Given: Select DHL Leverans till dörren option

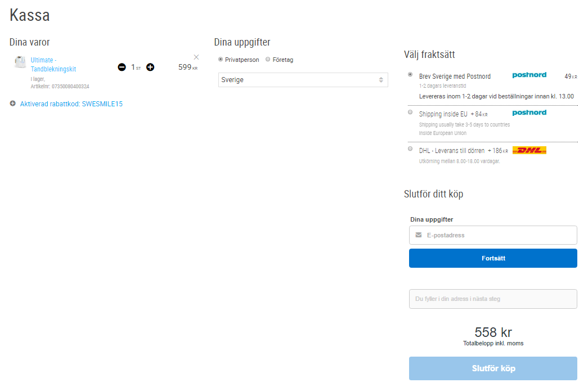Looking at the screenshot, I should 410,149.
